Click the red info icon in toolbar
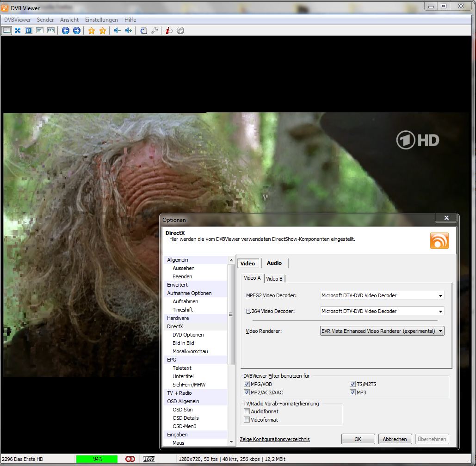The height and width of the screenshot is (466, 476). 169,31
